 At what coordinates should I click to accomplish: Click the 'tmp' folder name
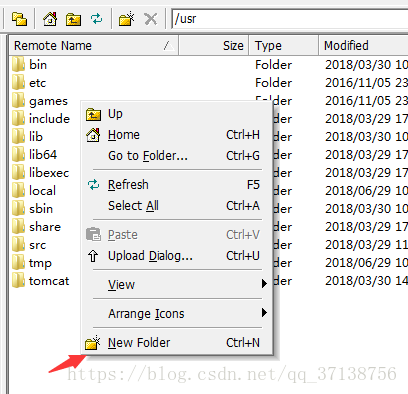click(x=40, y=263)
